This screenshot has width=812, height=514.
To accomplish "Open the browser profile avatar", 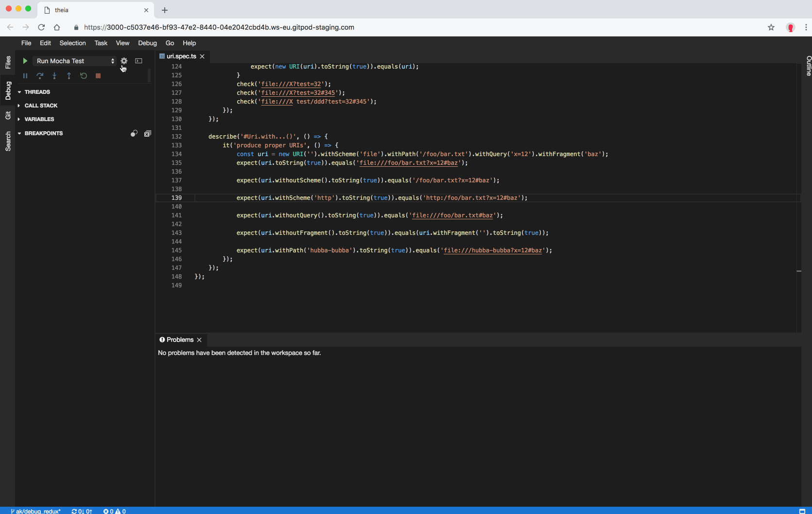I will pos(791,27).
